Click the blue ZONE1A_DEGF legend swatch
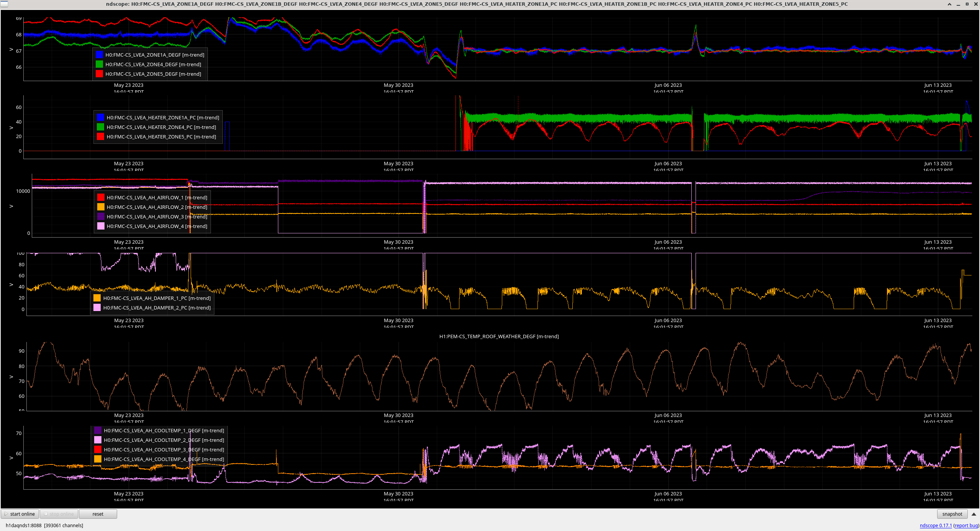The width and height of the screenshot is (980, 531). (x=99, y=55)
